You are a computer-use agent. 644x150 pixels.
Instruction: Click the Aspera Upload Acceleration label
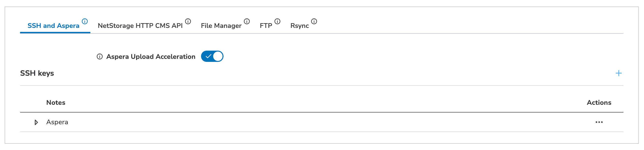tap(151, 57)
